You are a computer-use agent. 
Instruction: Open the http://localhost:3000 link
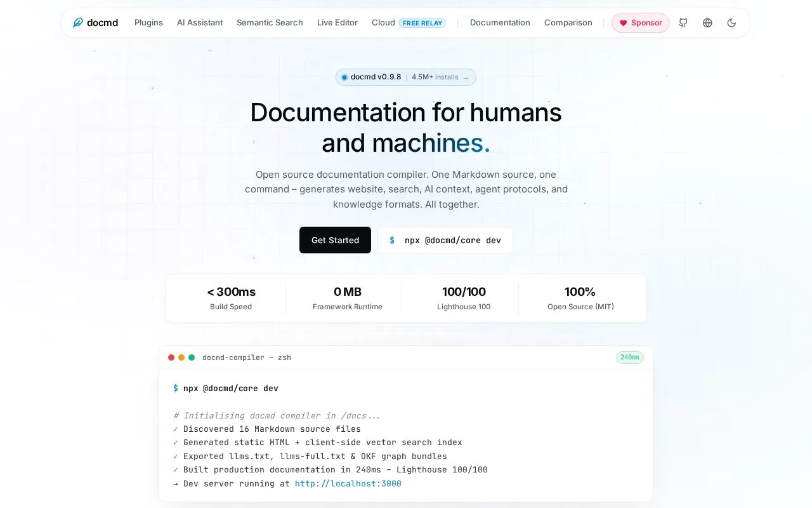coord(348,484)
